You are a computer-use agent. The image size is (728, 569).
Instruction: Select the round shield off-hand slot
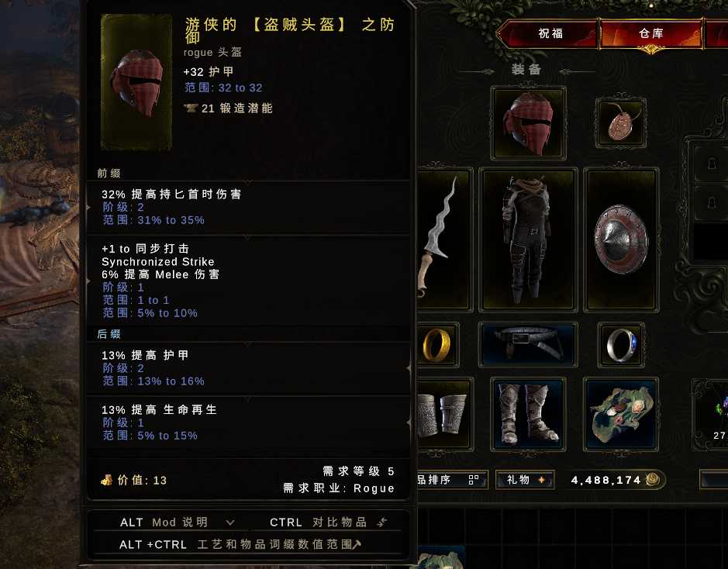tap(621, 240)
